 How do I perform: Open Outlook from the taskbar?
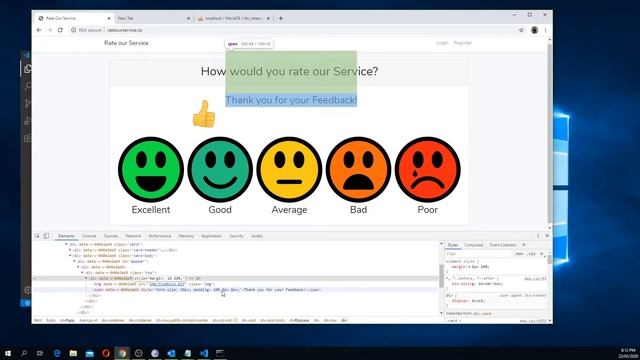171,353
